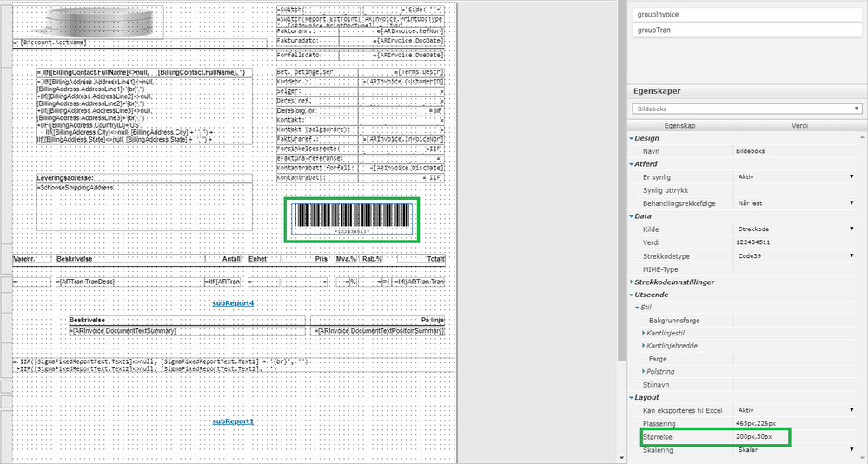This screenshot has width=868, height=464.
Task: Select the Forfallsdato label
Action: click(x=308, y=56)
